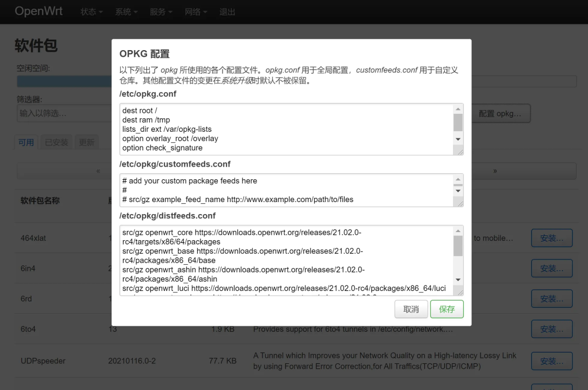The width and height of the screenshot is (588, 390).
Task: Click the 77.7 KB size cell
Action: (223, 361)
